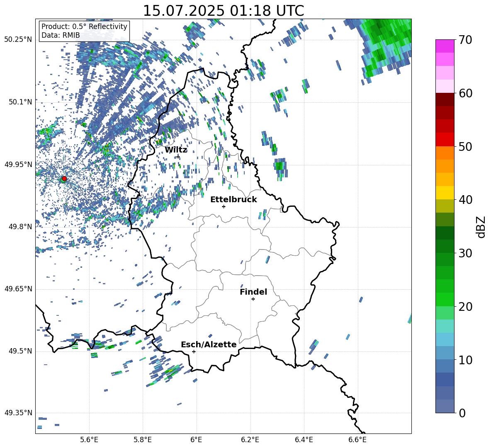The width and height of the screenshot is (491, 448).
Task: Click the title '15.07.2025 01:18 UTC'
Action: pos(223,11)
